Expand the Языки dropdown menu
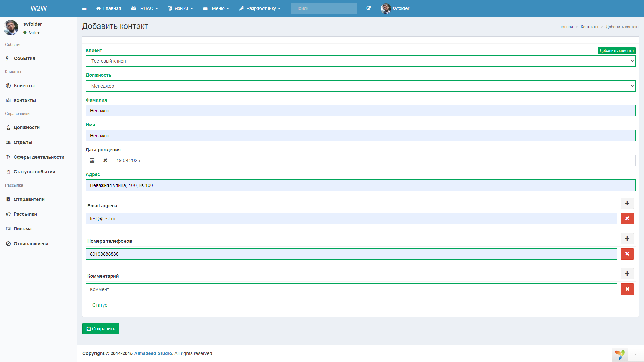Image resolution: width=644 pixels, height=362 pixels. pos(180,8)
